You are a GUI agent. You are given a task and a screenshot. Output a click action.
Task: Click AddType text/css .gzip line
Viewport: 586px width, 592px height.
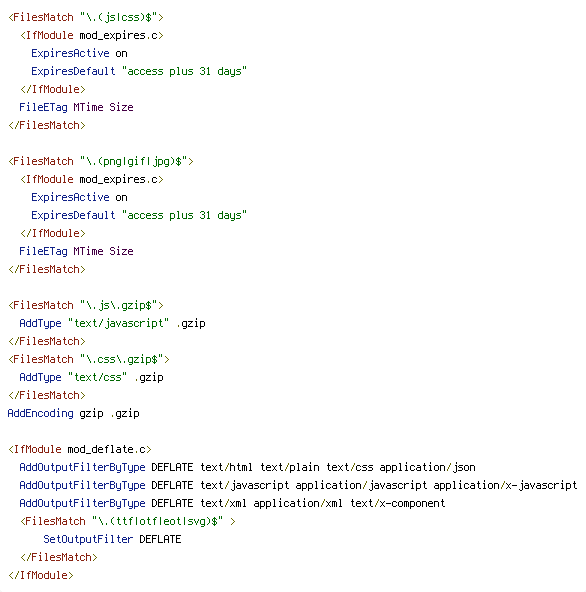click(x=91, y=377)
